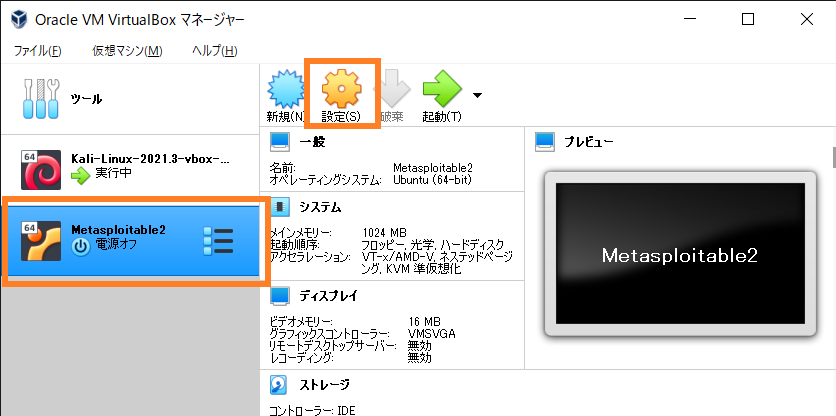Click the 1024 MB main memory value
836x416 pixels.
click(384, 233)
